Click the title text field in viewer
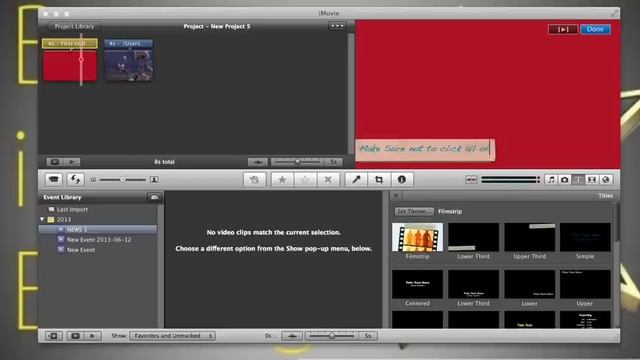Viewport: 640px width, 360px height. click(x=425, y=149)
